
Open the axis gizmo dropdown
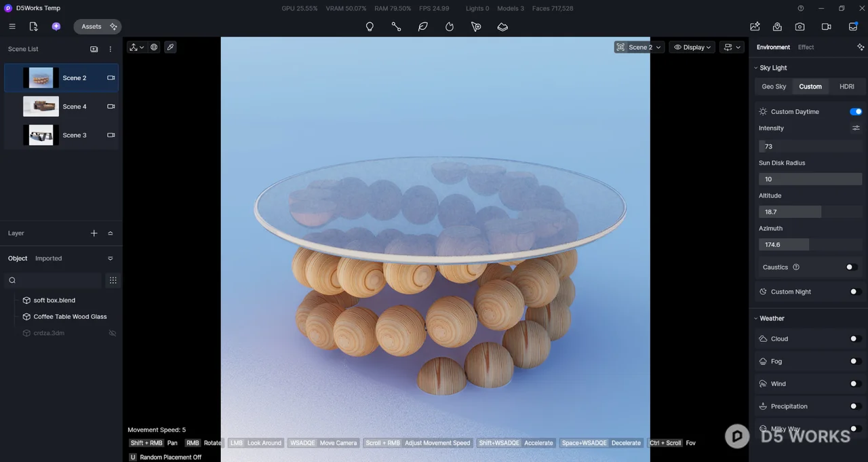137,47
